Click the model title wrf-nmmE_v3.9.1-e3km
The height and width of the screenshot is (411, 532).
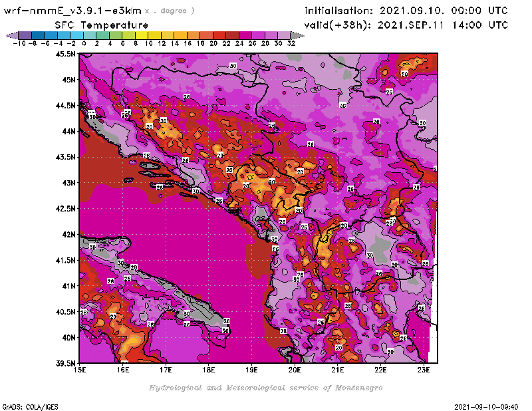click(x=72, y=11)
